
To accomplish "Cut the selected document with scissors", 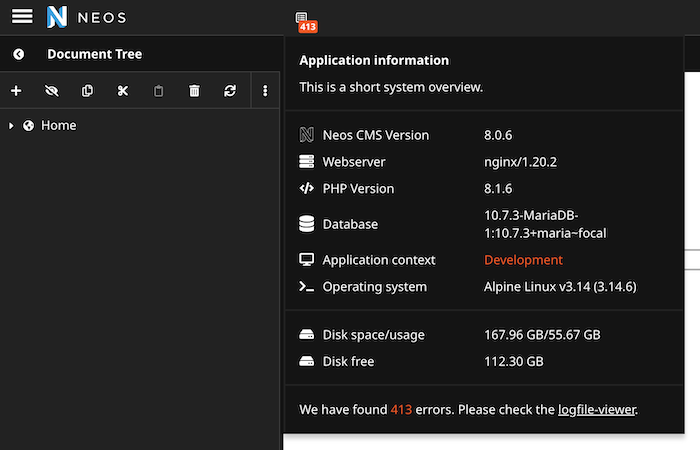I will click(123, 91).
